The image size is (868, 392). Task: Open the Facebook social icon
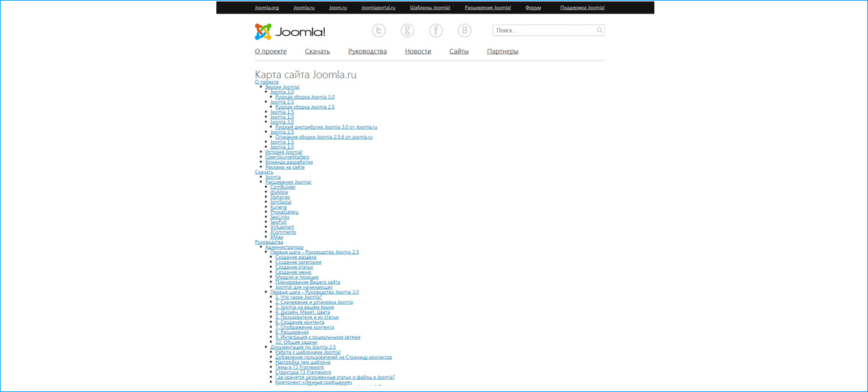pos(436,31)
